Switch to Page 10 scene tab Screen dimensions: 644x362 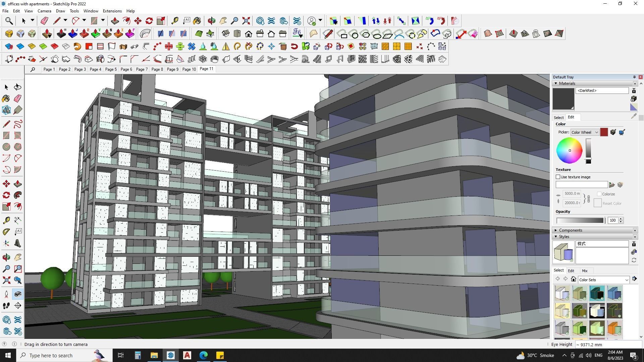tap(189, 69)
